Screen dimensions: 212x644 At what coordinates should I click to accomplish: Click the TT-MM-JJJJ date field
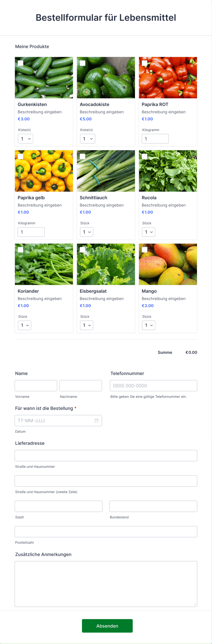tap(58, 421)
